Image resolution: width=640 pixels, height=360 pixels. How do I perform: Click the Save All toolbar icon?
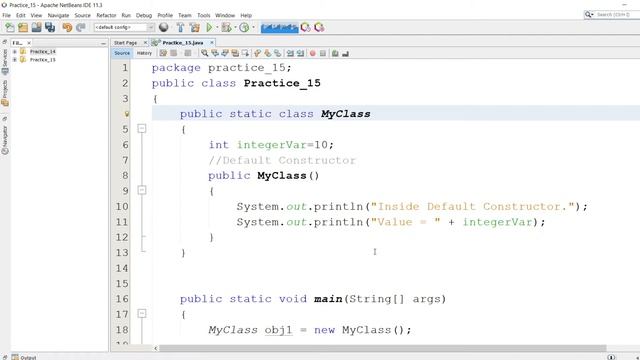click(x=50, y=27)
